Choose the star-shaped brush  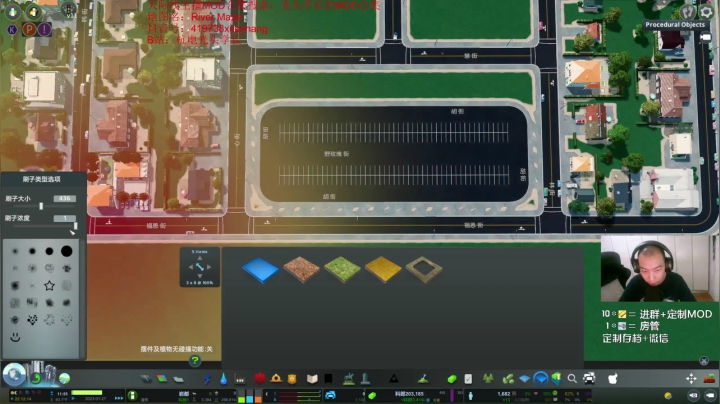49,286
